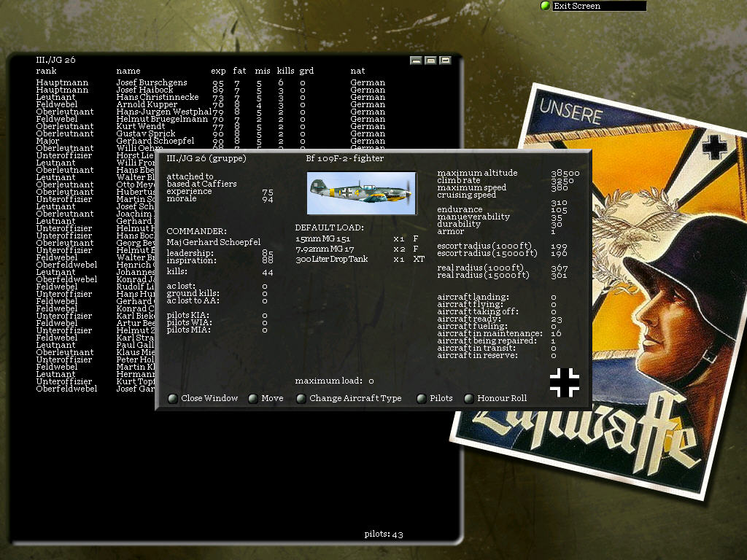Screen dimensions: 747x560
Task: Click the 'kills' column header
Action: [x=285, y=71]
